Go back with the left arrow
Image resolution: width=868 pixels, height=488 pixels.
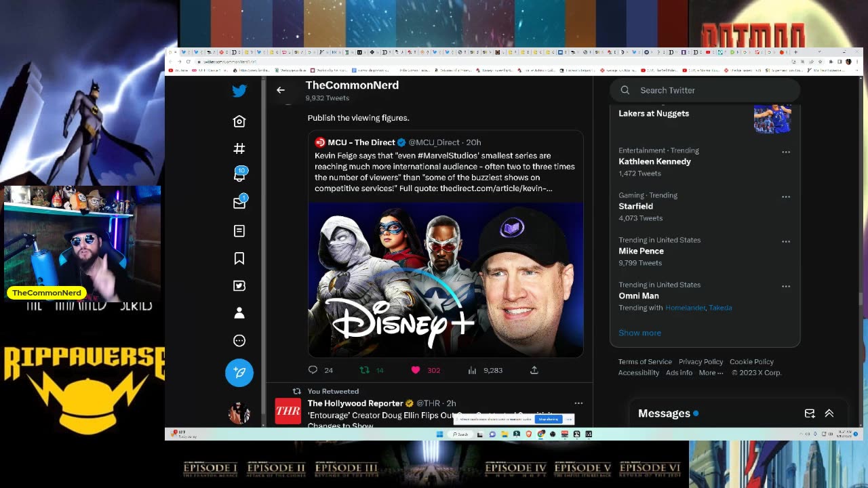pyautogui.click(x=281, y=90)
